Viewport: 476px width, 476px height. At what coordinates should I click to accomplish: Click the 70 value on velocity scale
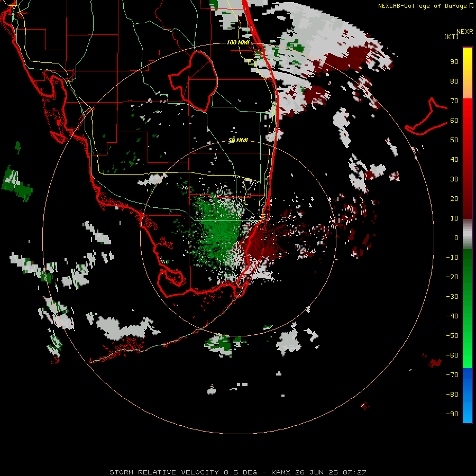click(x=454, y=101)
